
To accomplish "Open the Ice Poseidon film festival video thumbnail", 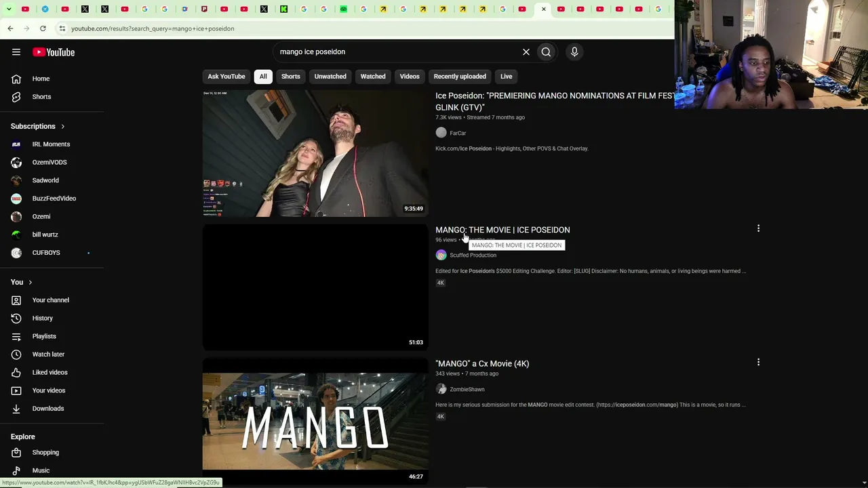I will click(315, 153).
